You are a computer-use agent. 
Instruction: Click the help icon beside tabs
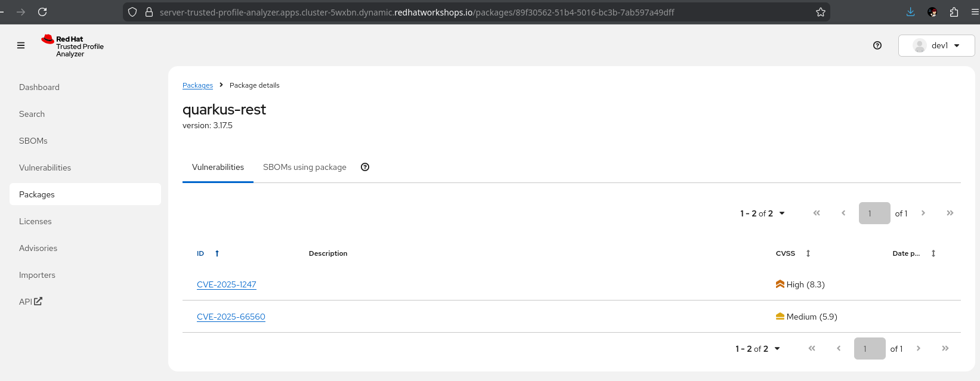[x=365, y=167]
